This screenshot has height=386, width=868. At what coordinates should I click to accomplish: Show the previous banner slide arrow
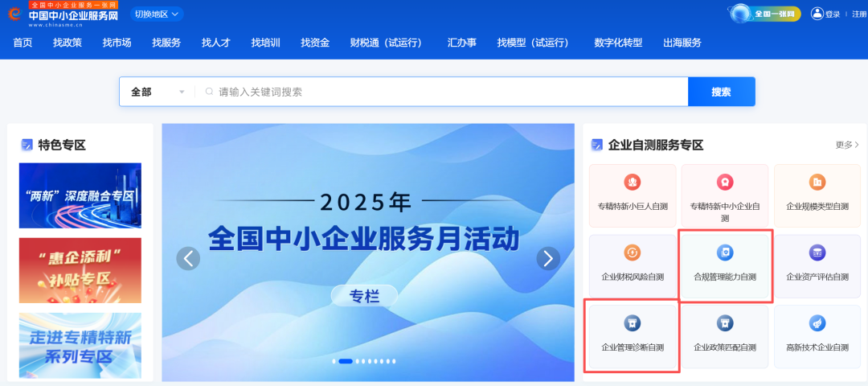[x=188, y=258]
